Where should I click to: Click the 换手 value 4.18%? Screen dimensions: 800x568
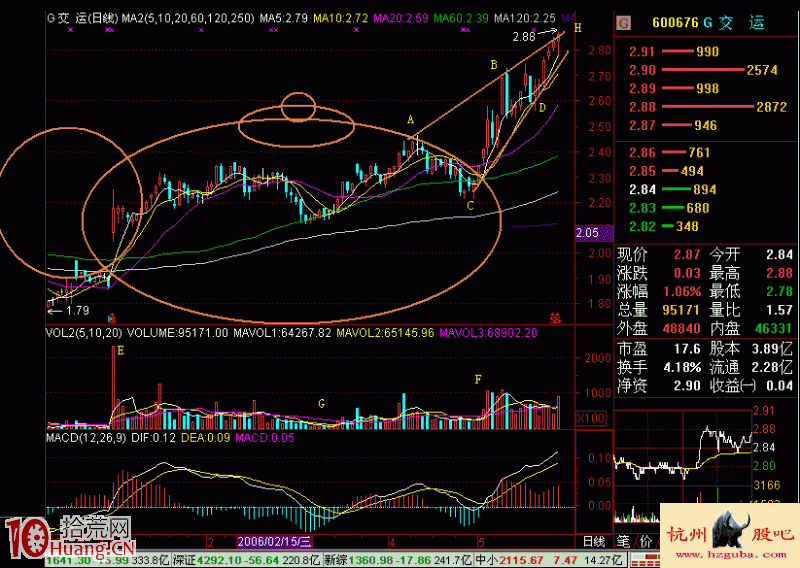click(x=682, y=367)
